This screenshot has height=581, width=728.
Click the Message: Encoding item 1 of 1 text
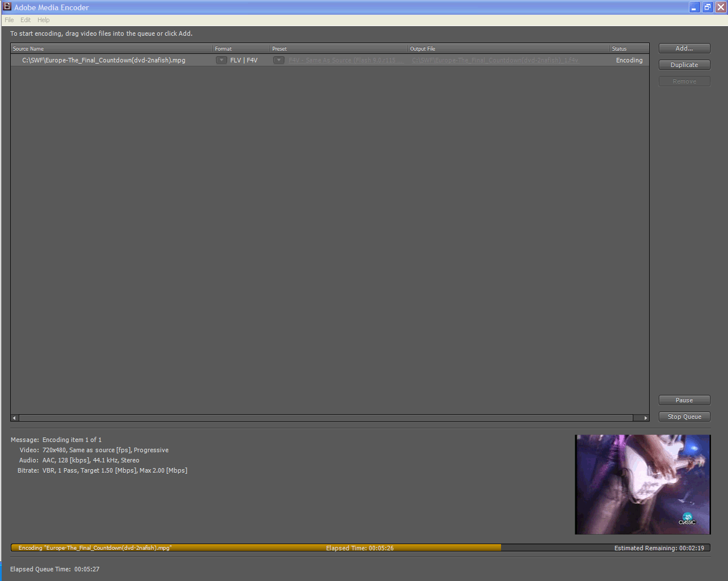point(56,440)
